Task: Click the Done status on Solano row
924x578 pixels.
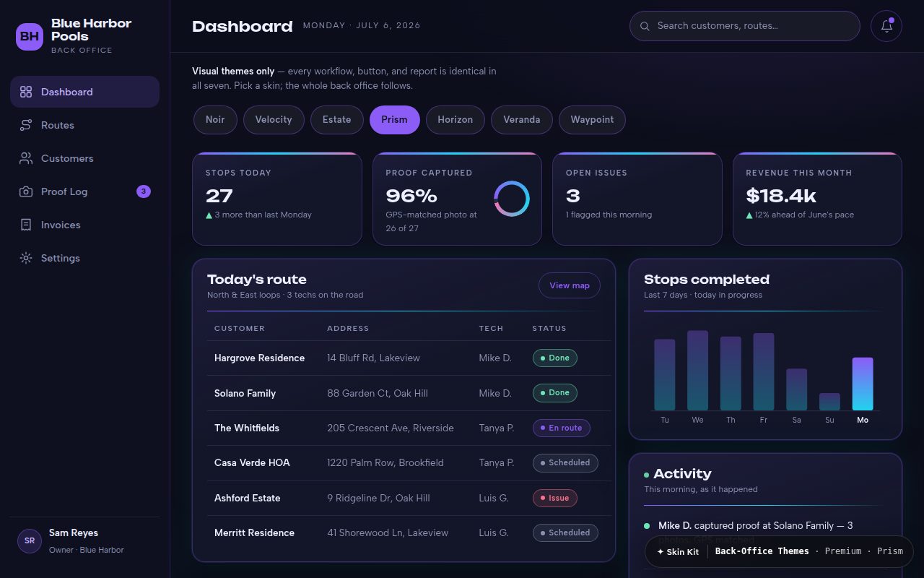Action: pos(554,393)
